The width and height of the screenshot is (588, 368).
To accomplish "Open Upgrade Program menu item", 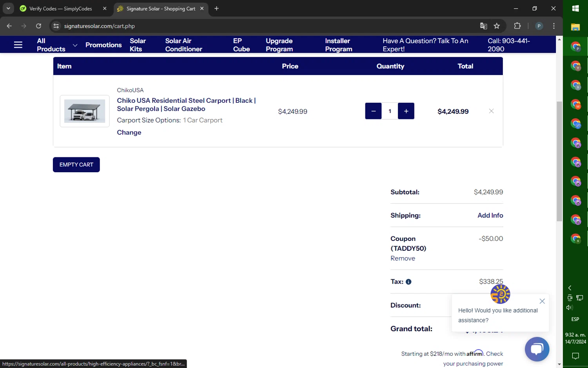I will point(279,45).
